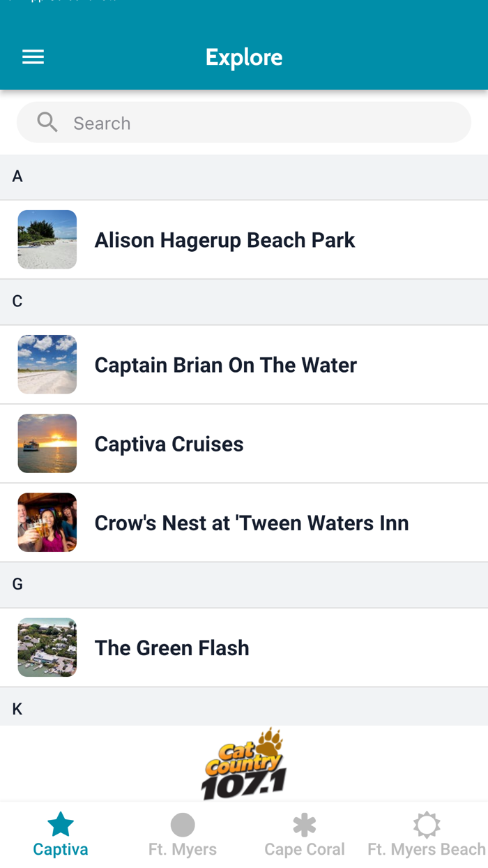Tap the Ft. Myers circle icon
This screenshot has height=868, width=488.
tap(182, 825)
